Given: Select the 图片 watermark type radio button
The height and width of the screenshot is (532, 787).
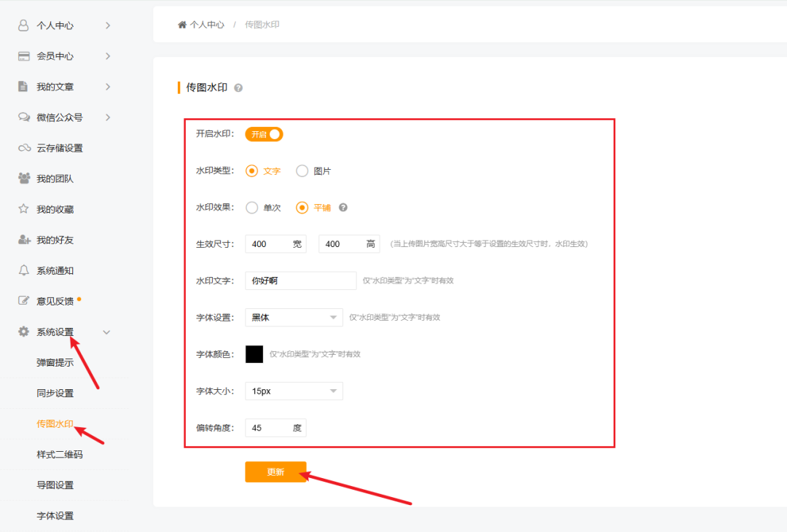Looking at the screenshot, I should (302, 171).
